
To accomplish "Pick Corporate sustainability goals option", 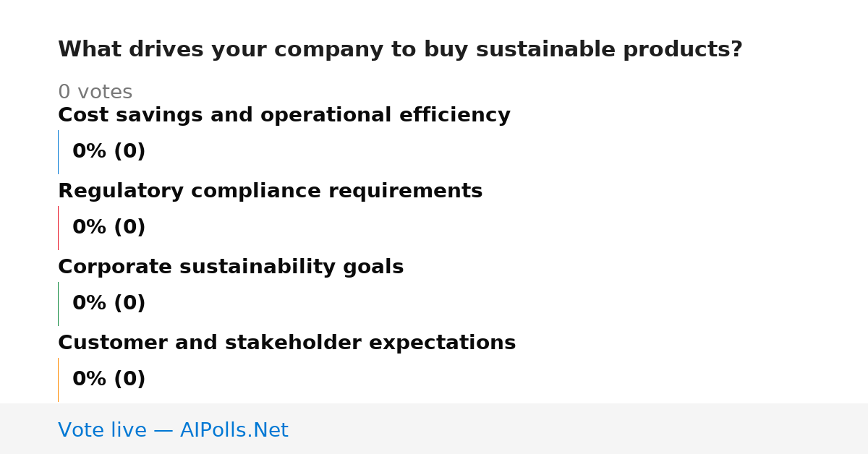I will click(231, 267).
